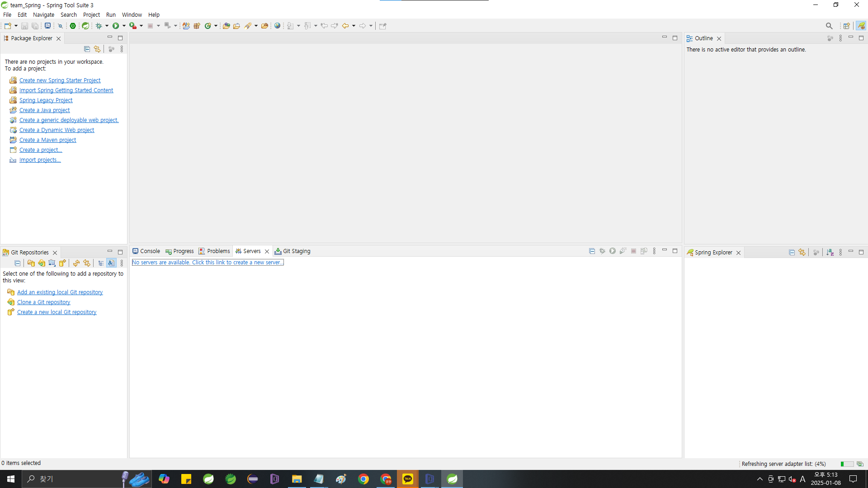Screen dimensions: 868x488
Task: Expand the Debug configurations dropdown arrow
Action: [107, 26]
